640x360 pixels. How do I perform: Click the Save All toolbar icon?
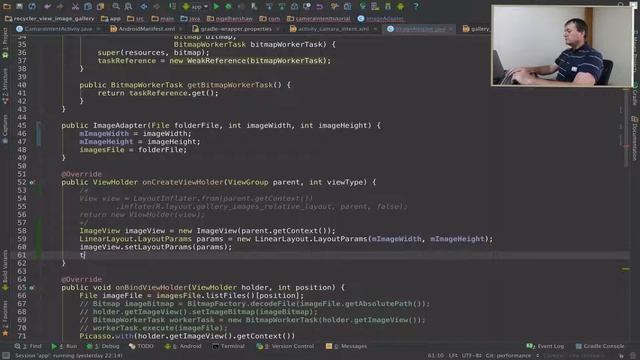(19, 6)
